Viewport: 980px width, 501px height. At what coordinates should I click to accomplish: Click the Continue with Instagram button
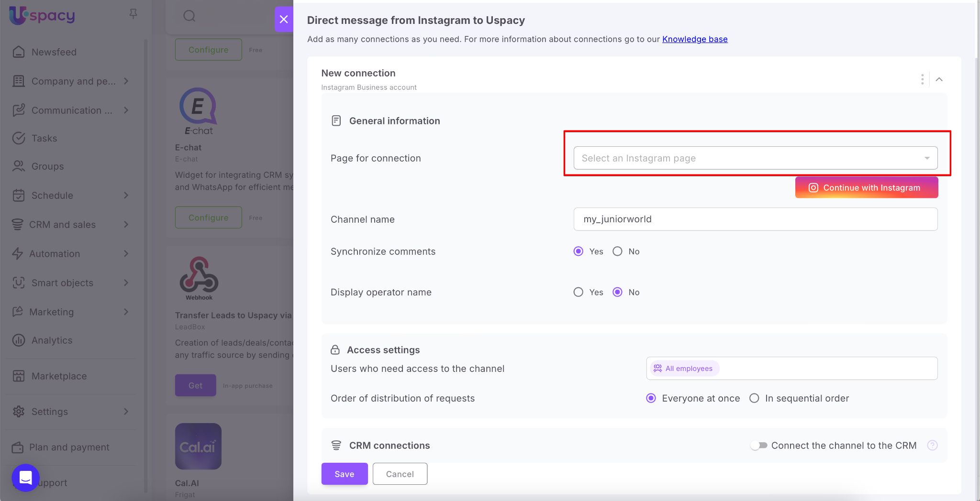coord(866,188)
